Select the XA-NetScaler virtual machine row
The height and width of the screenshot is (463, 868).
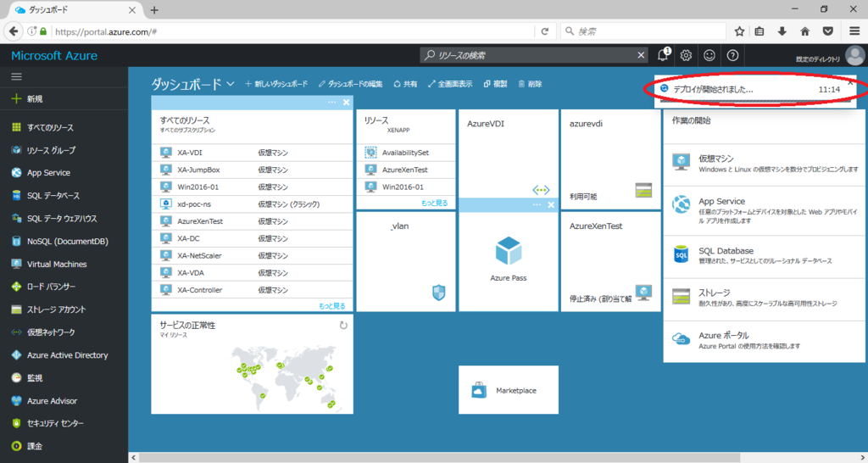point(252,255)
